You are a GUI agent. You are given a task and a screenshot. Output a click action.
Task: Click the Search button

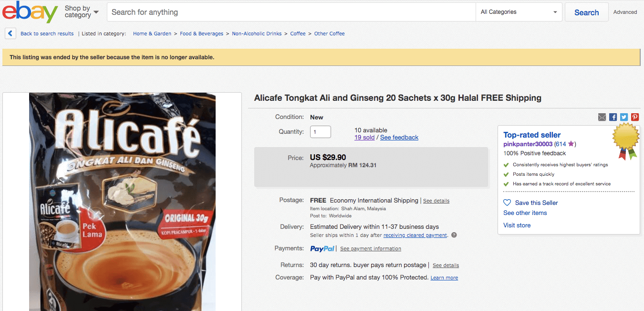[586, 12]
